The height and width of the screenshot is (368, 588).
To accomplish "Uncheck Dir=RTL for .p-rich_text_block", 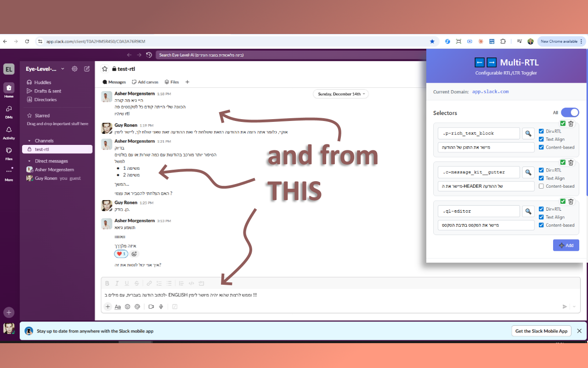I will (541, 132).
